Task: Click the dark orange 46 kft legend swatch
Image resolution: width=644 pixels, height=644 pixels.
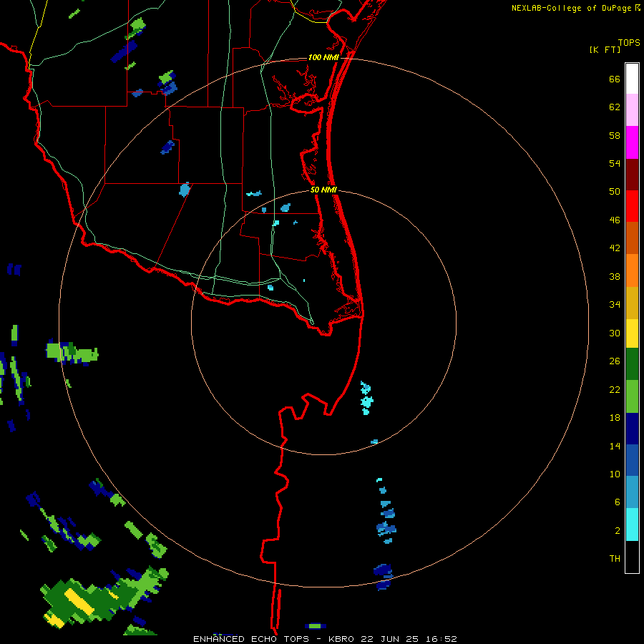Action: [x=632, y=238]
